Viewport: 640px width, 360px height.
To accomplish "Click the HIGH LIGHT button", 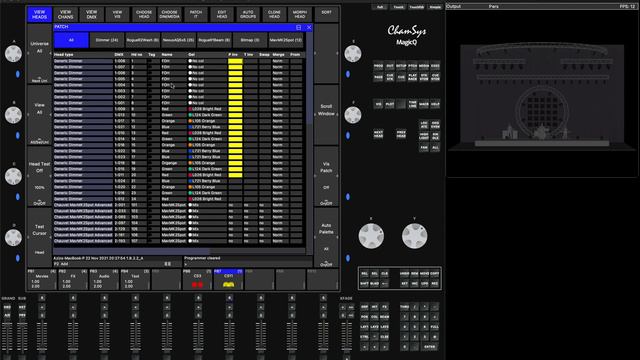I will [424, 136].
